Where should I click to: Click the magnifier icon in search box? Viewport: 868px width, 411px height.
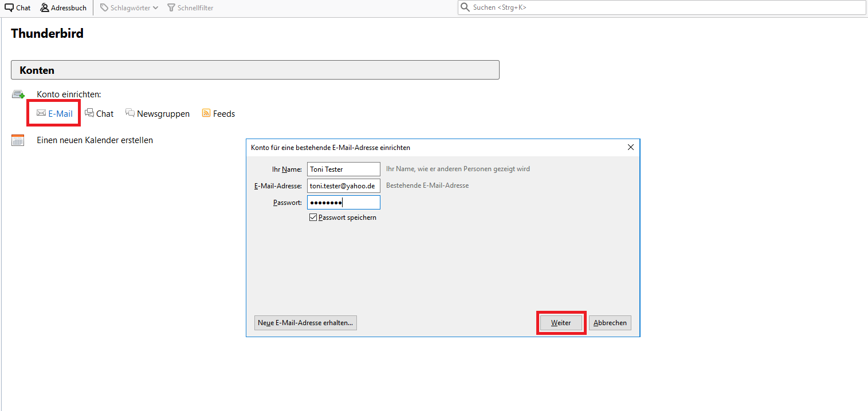pos(465,7)
